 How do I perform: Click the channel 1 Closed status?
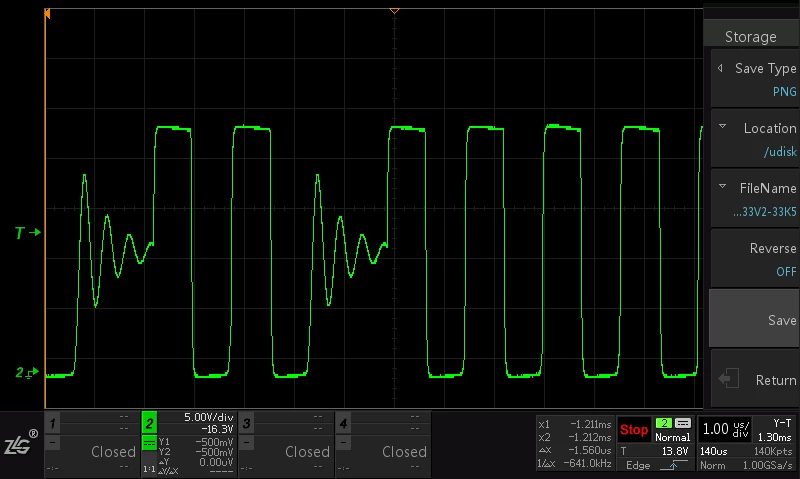click(113, 451)
